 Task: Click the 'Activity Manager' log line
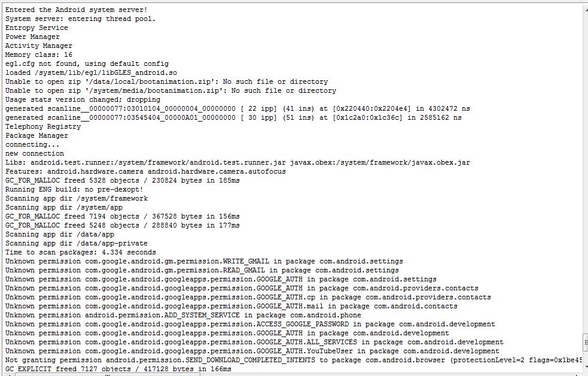39,46
